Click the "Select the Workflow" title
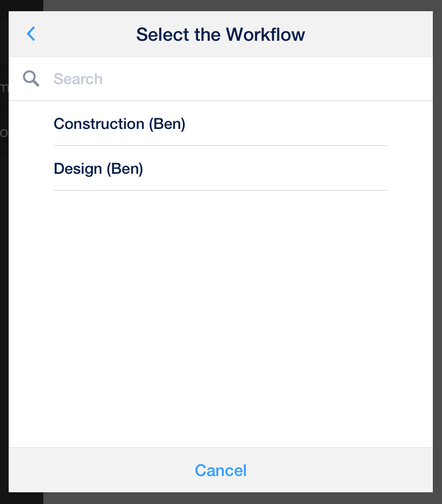 pos(220,35)
